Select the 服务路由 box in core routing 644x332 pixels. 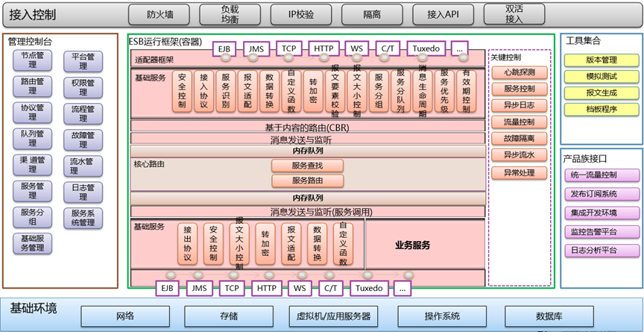point(307,181)
